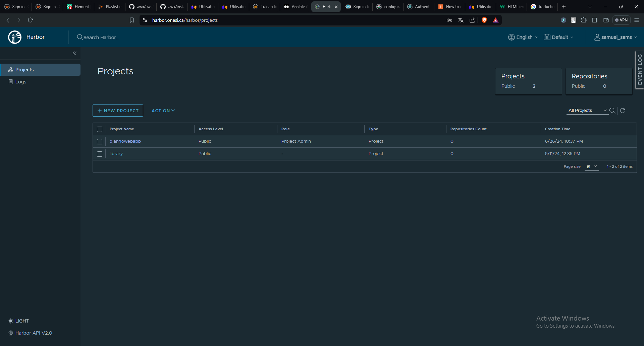Switch to the traductio browser tab

(x=542, y=7)
